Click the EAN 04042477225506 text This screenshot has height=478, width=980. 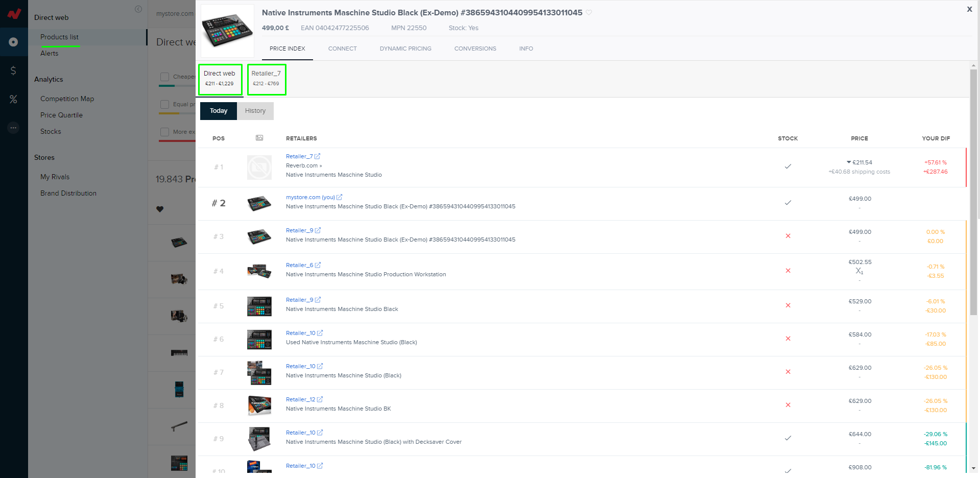coord(335,28)
